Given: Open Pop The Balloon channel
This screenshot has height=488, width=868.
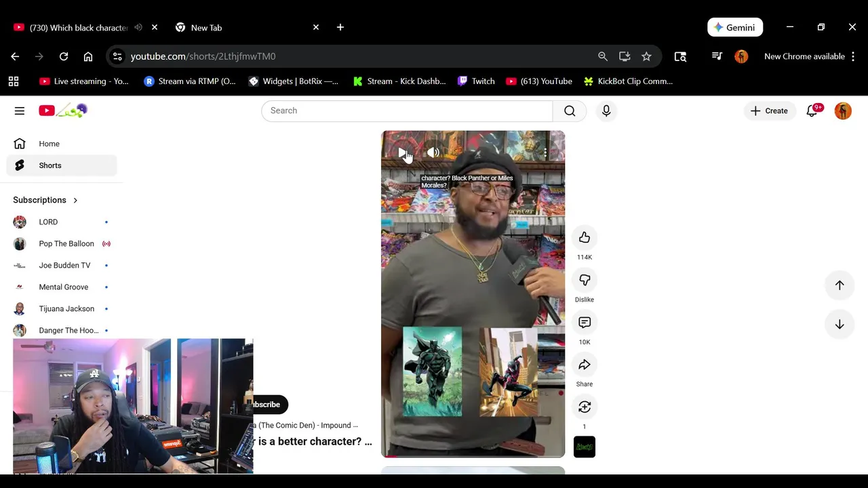Looking at the screenshot, I should (x=62, y=243).
